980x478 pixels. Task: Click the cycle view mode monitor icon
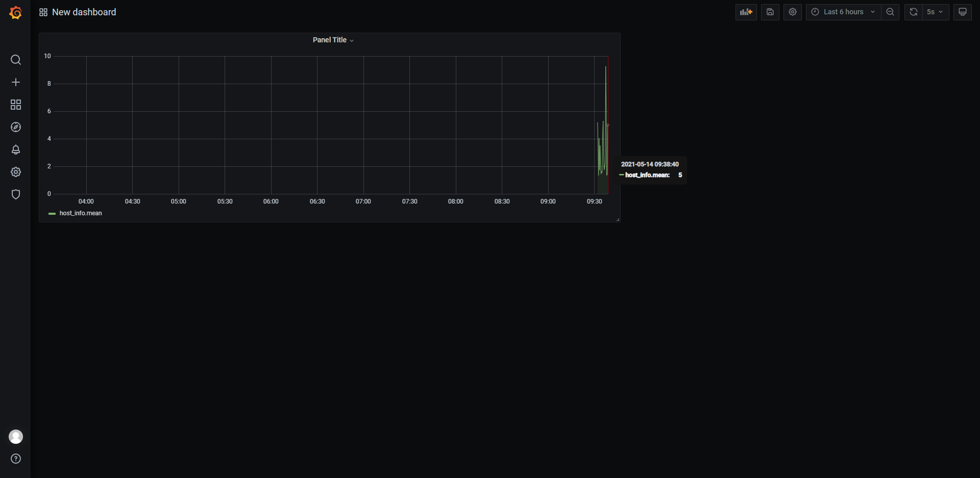pos(963,12)
